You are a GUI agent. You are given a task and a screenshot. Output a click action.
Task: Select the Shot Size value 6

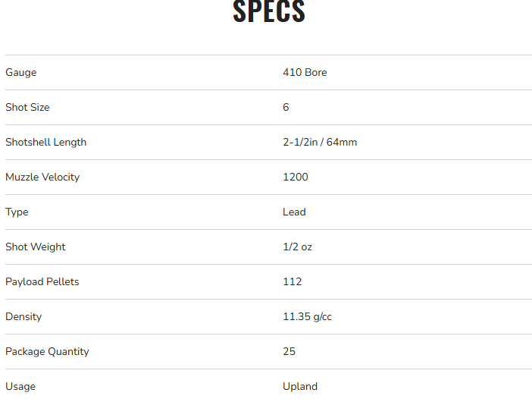286,108
